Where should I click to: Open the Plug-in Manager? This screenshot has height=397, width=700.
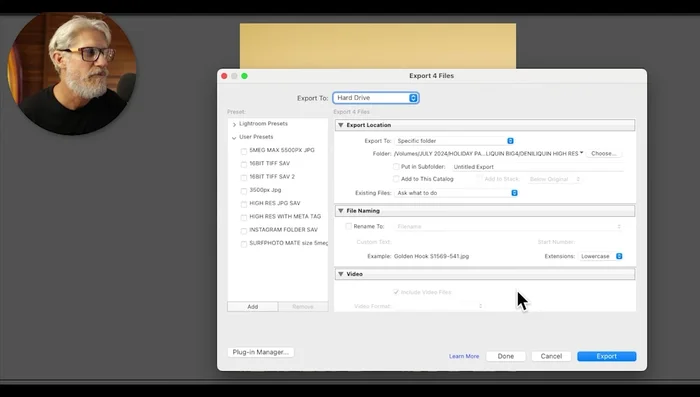[261, 352]
